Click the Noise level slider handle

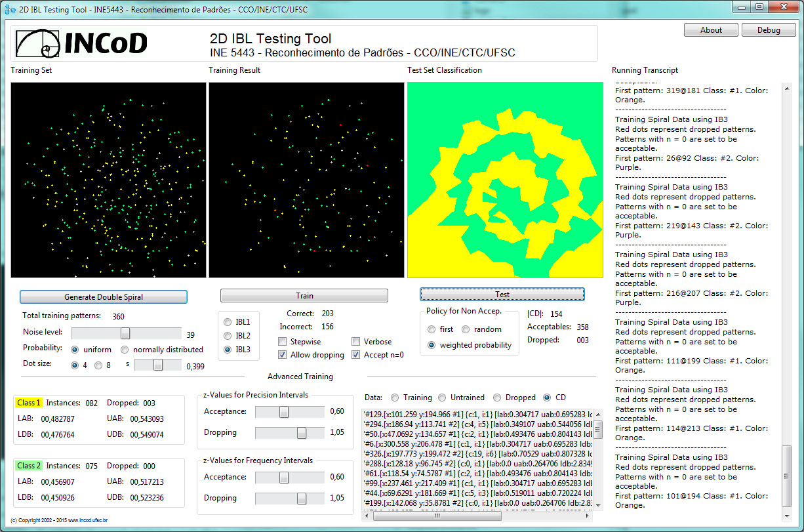coord(125,333)
